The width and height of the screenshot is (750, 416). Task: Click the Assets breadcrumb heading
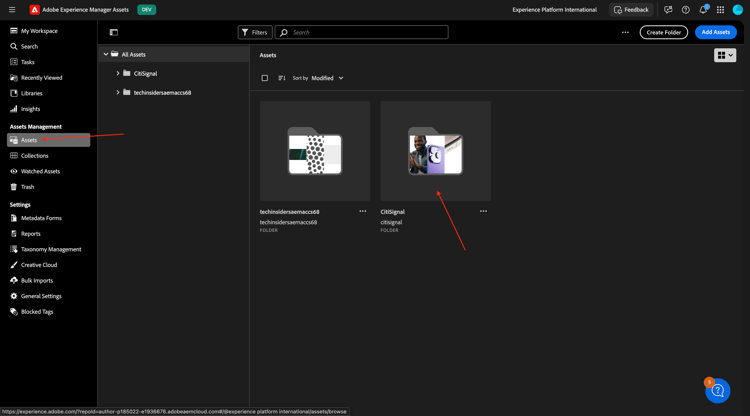click(268, 55)
